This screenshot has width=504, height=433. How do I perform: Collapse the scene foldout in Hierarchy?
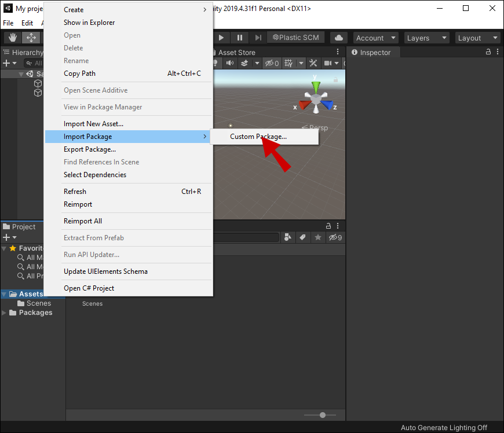pos(21,74)
